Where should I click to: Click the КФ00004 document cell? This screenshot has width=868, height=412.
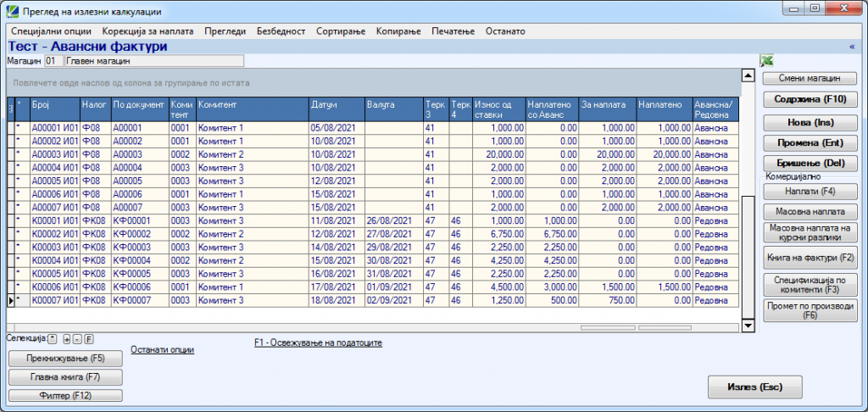pos(140,261)
